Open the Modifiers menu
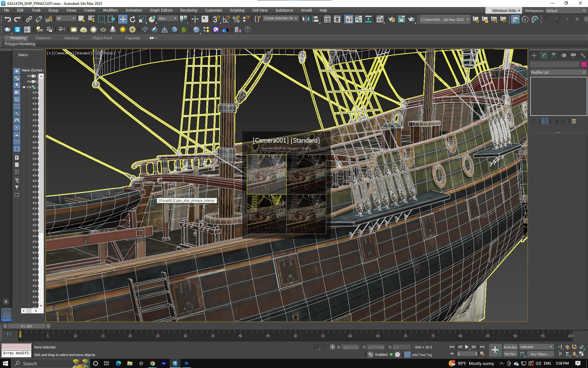Viewport: 588px width, 368px height. coord(110,10)
